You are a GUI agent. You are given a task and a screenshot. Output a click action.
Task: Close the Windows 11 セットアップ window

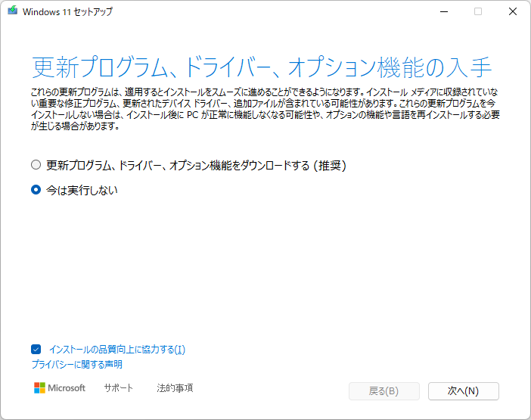(x=513, y=11)
